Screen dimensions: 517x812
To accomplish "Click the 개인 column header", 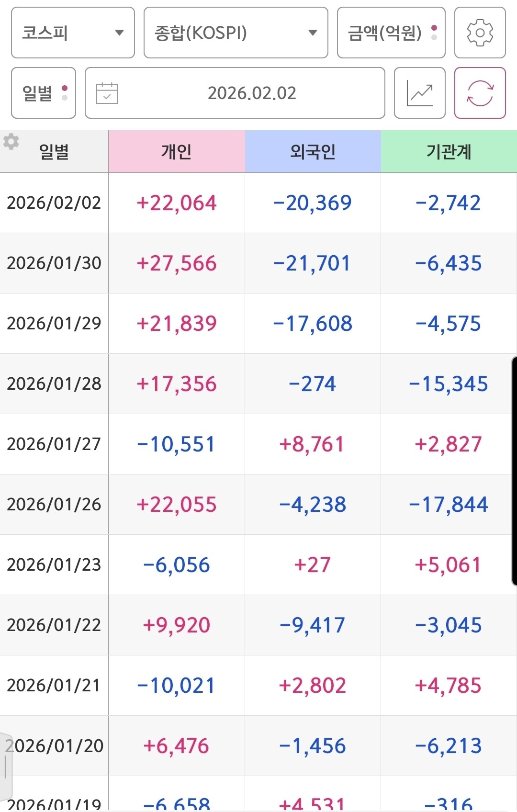I will [177, 152].
